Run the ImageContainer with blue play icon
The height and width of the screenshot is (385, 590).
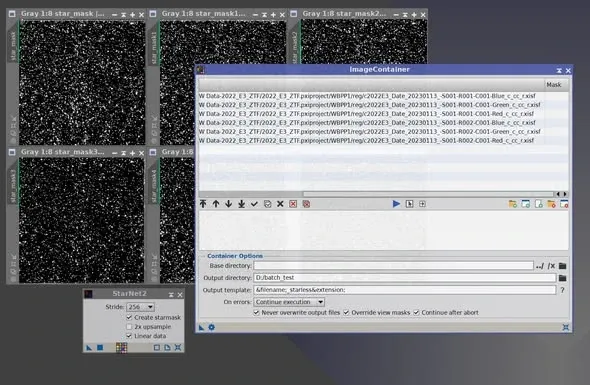pyautogui.click(x=396, y=204)
